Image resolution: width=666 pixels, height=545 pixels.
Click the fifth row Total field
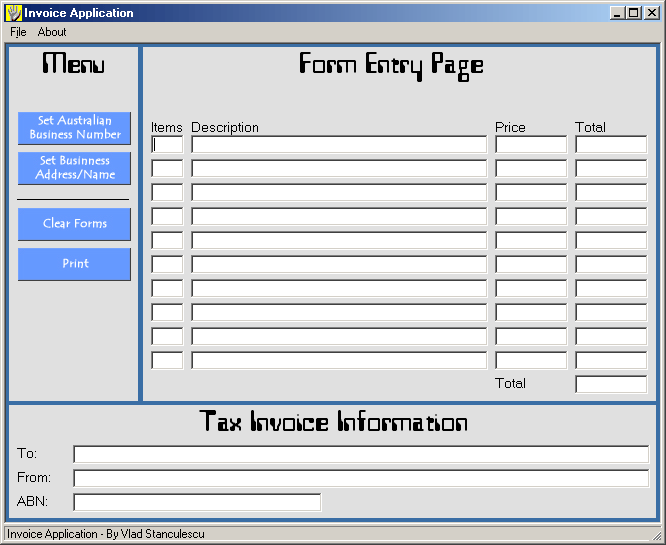point(611,240)
